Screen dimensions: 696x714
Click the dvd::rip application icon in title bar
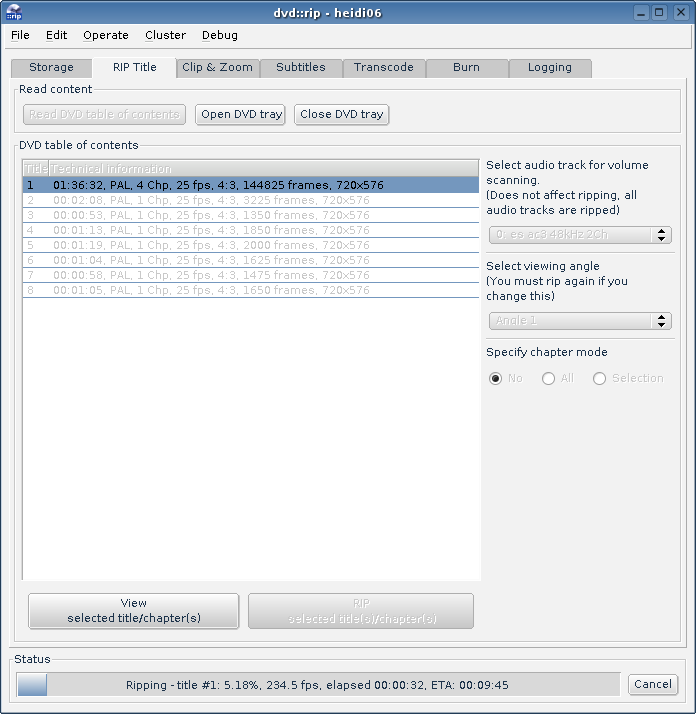pyautogui.click(x=14, y=12)
